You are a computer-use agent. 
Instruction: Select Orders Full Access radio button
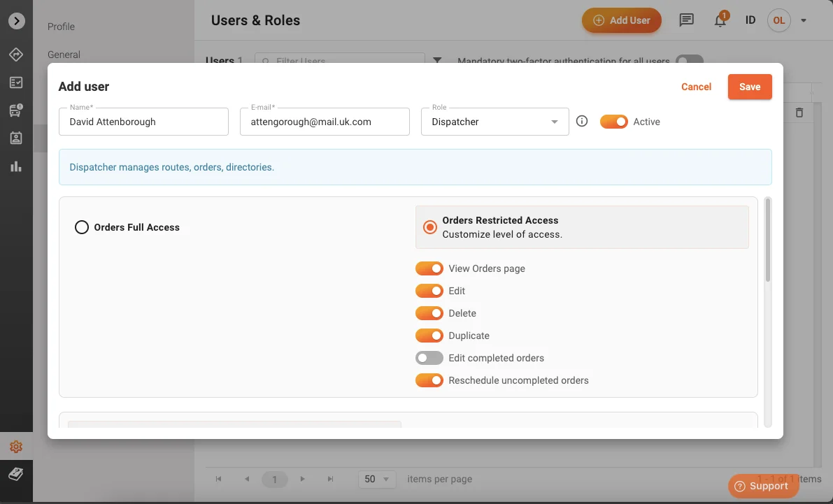(x=81, y=227)
